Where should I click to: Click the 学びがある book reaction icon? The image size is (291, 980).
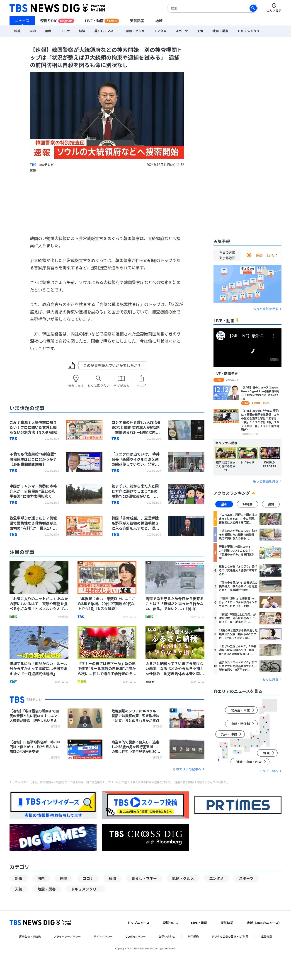coord(121,378)
